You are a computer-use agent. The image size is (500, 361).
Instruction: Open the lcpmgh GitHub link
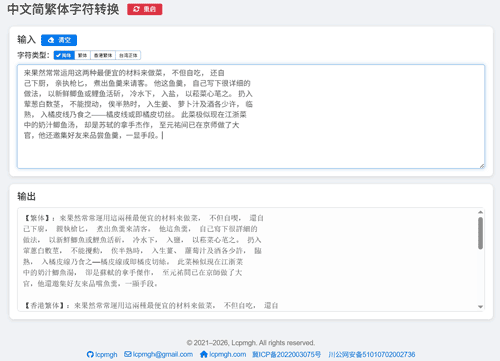102,354
